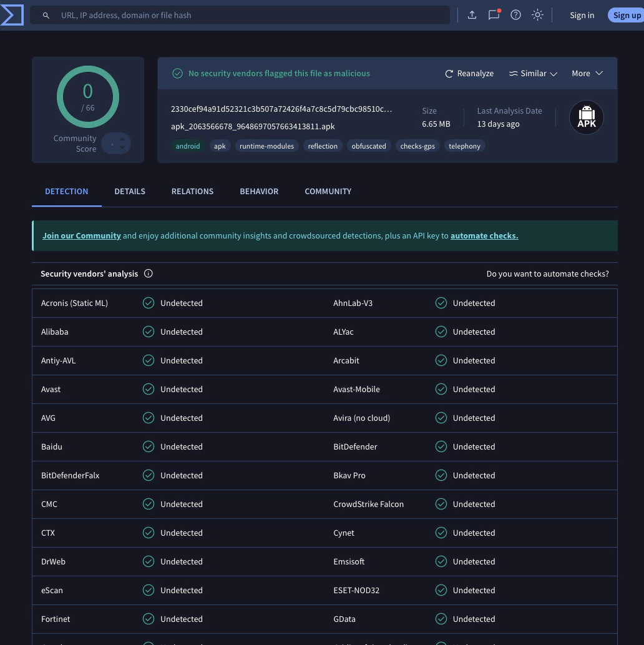Click the Reanalyze refresh icon

(449, 74)
